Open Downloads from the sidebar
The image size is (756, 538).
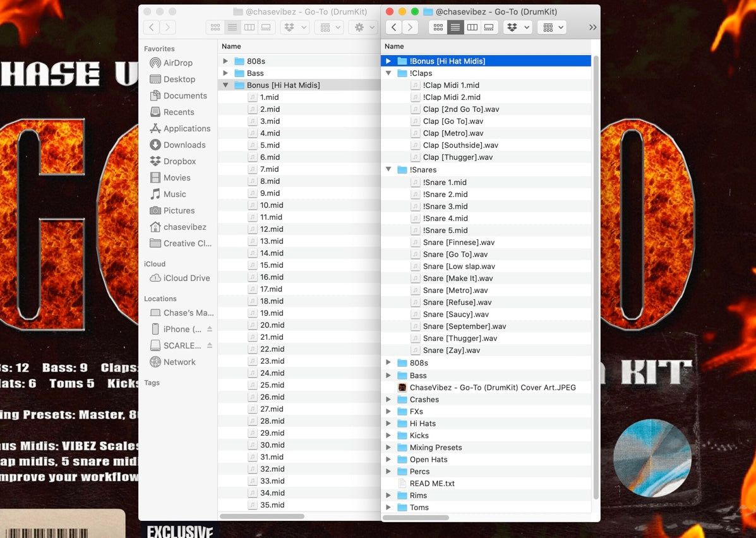(x=177, y=145)
